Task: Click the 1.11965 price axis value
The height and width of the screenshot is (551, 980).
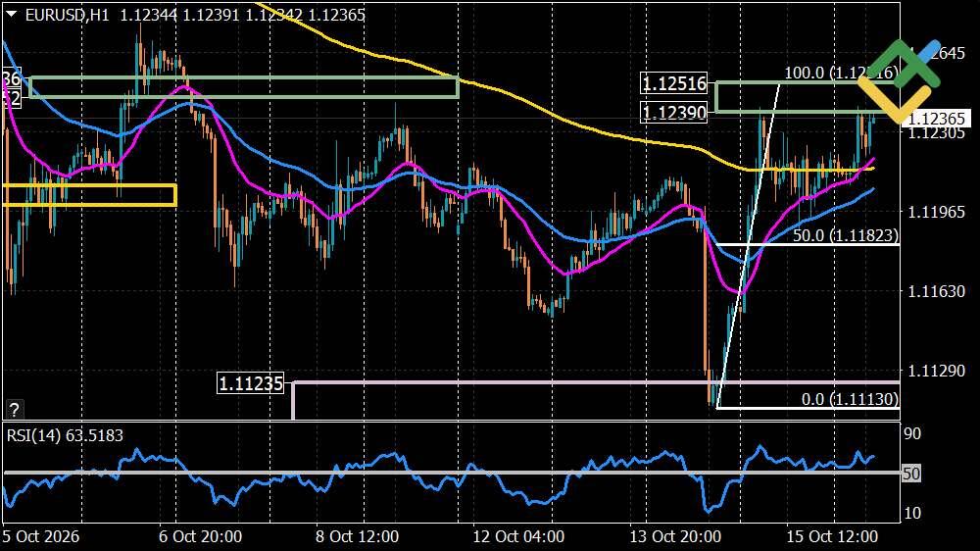Action: click(936, 212)
